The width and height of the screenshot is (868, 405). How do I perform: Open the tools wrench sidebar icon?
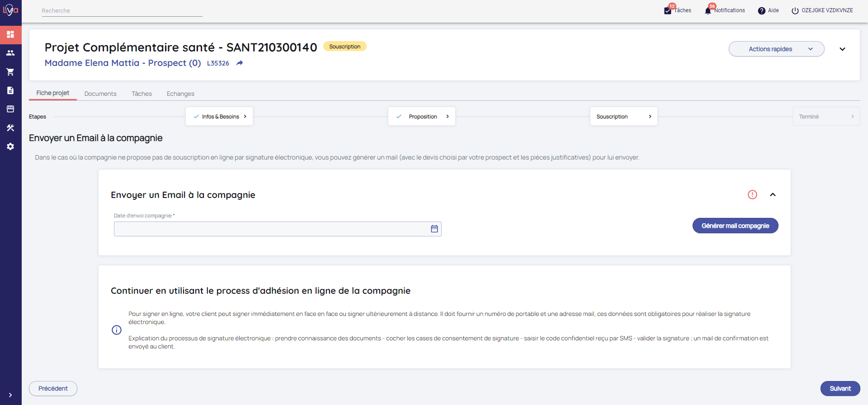10,128
